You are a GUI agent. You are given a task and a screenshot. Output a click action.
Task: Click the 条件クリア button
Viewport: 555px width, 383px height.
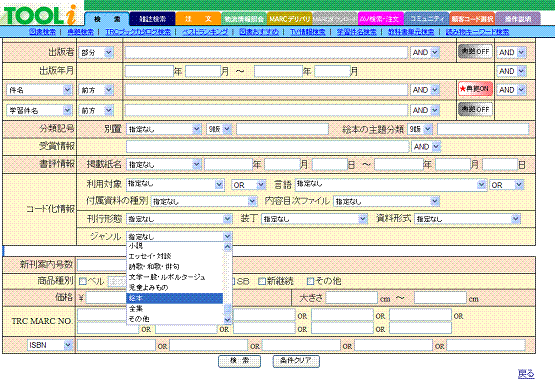(x=296, y=361)
